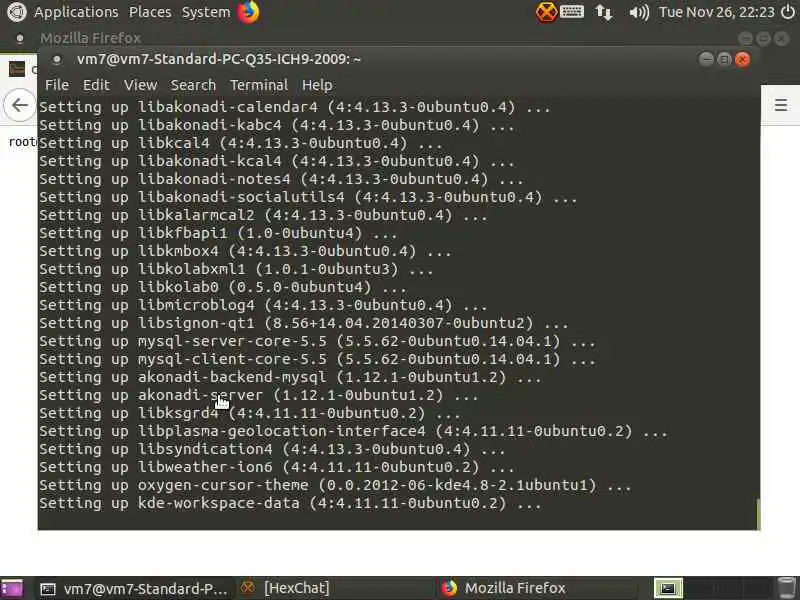Click line 'Setting up libsignon-qt1'

click(x=304, y=323)
